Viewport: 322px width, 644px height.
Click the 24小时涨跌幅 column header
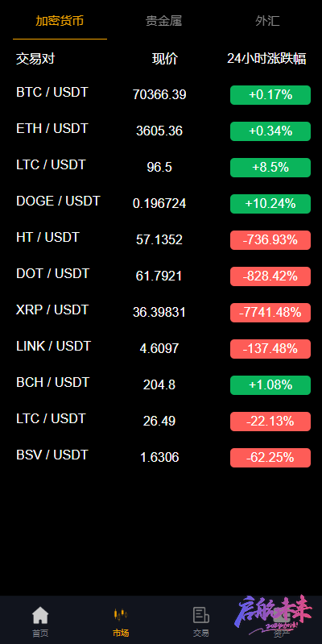tap(266, 59)
